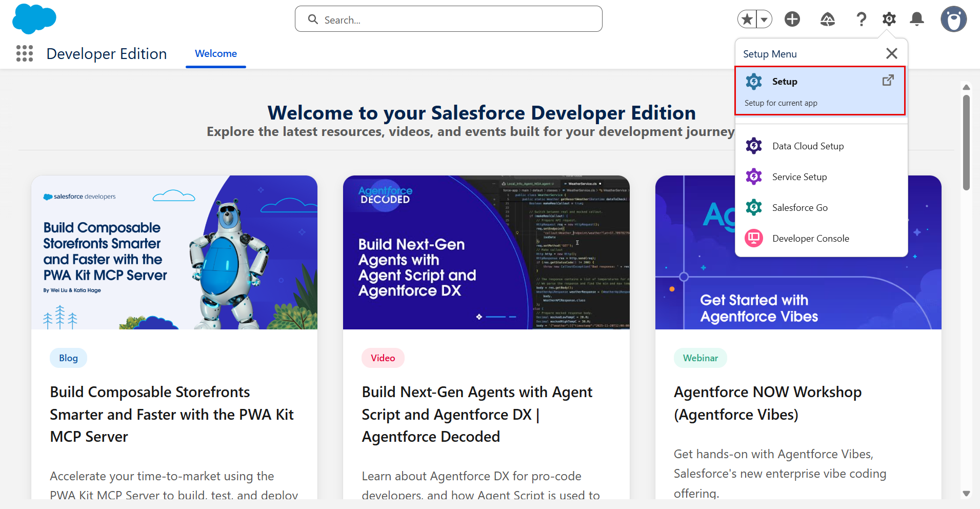Click the Salesforce cloud logo
This screenshot has height=509, width=980.
pyautogui.click(x=34, y=19)
